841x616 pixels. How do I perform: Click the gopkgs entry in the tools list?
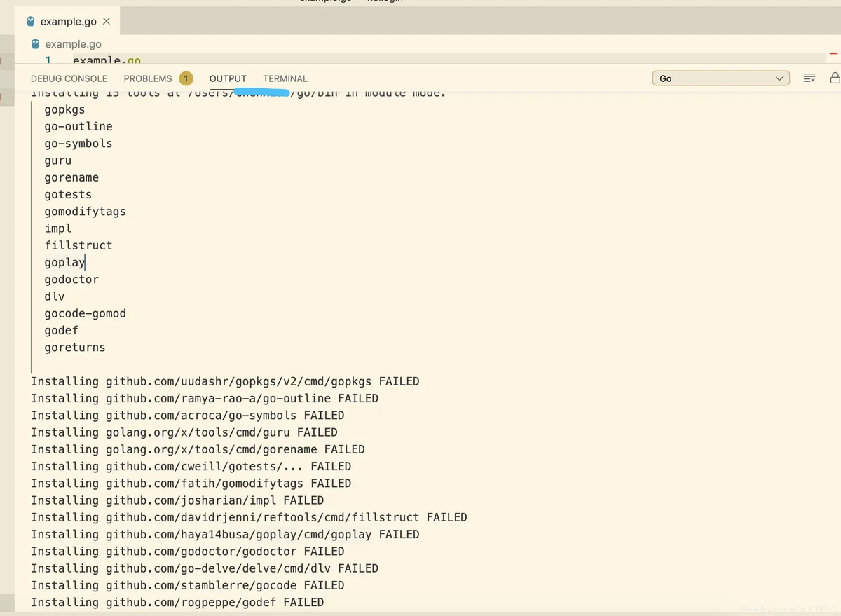64,109
